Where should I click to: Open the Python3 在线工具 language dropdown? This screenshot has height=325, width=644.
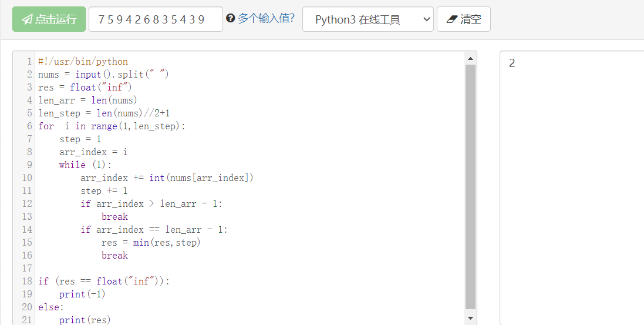(x=367, y=19)
